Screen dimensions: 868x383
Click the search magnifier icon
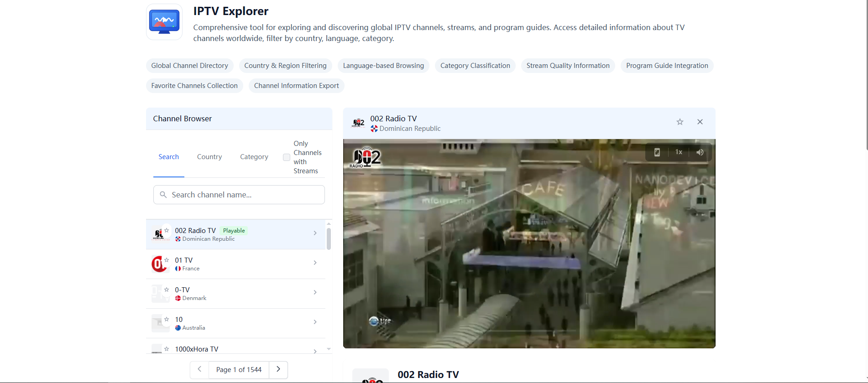(x=163, y=195)
